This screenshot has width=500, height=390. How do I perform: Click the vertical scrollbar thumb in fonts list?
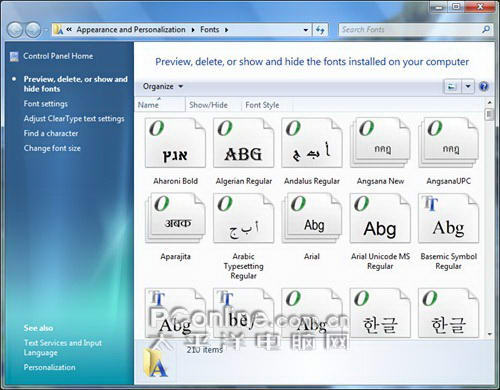[x=489, y=114]
